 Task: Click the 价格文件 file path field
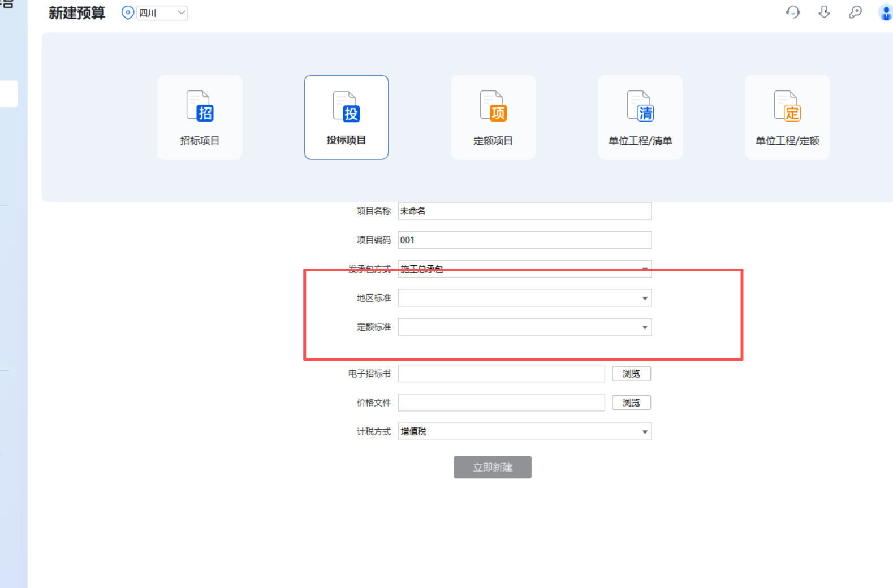click(x=502, y=403)
